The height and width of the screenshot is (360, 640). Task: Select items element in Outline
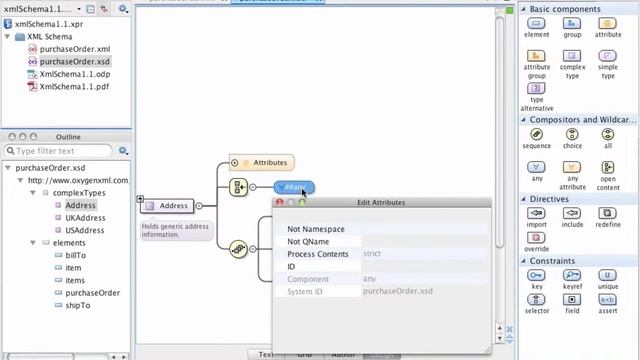[x=75, y=280]
